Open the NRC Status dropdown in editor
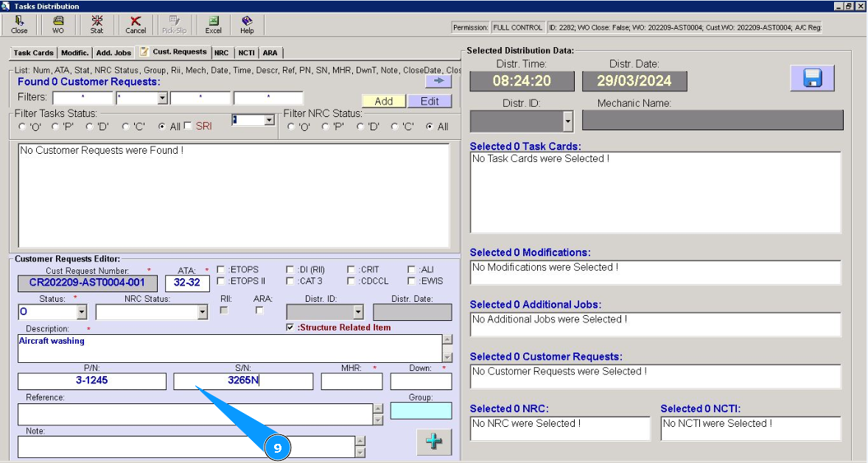The width and height of the screenshot is (868, 463). [x=203, y=312]
